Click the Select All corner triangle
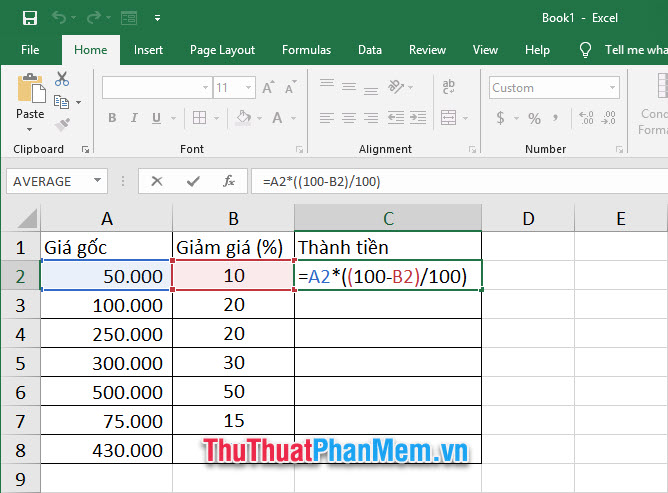This screenshot has width=668, height=493. pos(27,219)
